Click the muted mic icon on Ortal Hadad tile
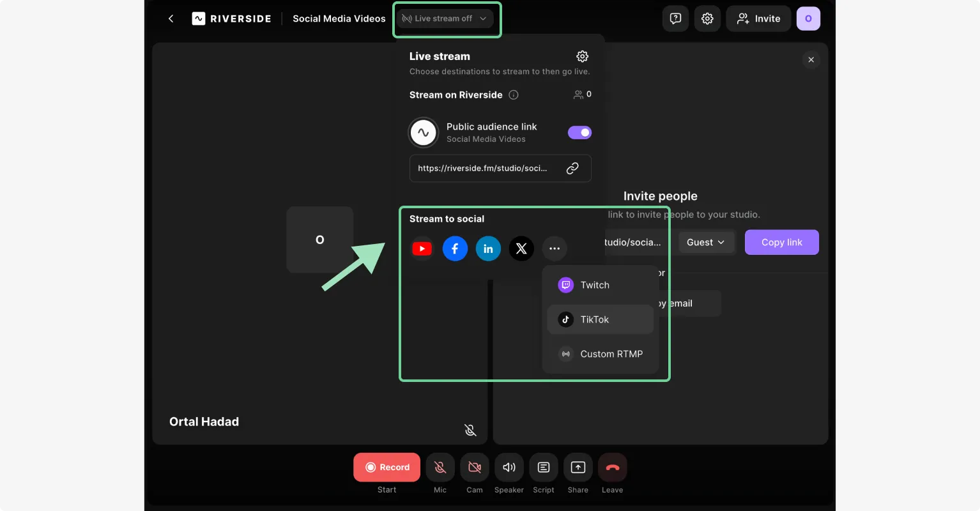Screen dimensions: 980x511 pos(470,430)
